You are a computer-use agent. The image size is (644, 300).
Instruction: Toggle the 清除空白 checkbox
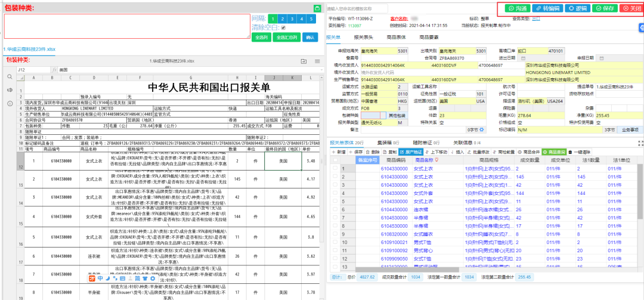(283, 28)
